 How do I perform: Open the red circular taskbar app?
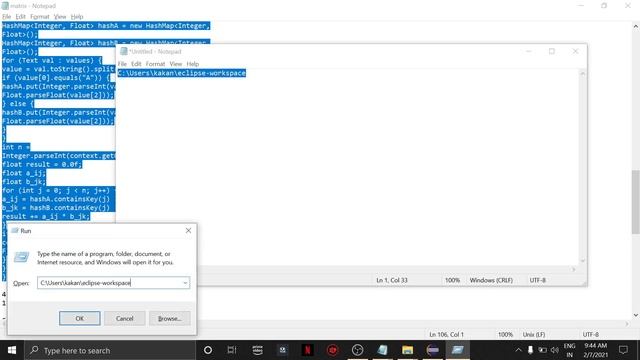(333, 350)
